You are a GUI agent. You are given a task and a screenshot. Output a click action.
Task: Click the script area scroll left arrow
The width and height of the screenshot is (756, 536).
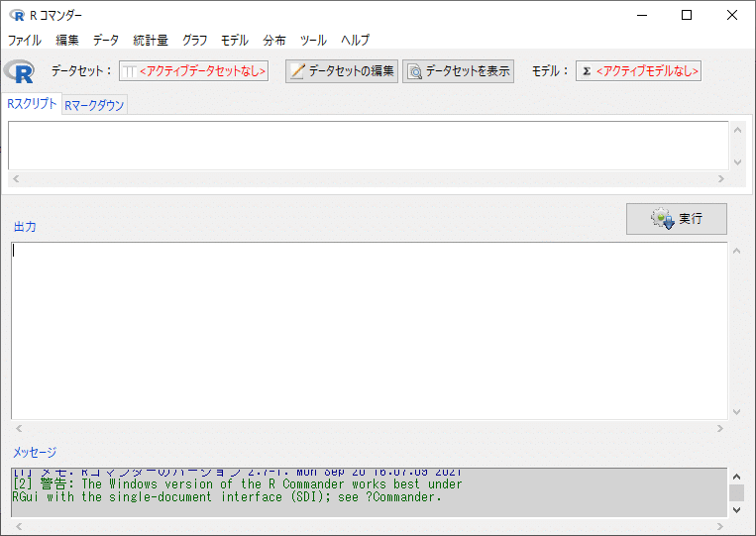coord(17,178)
